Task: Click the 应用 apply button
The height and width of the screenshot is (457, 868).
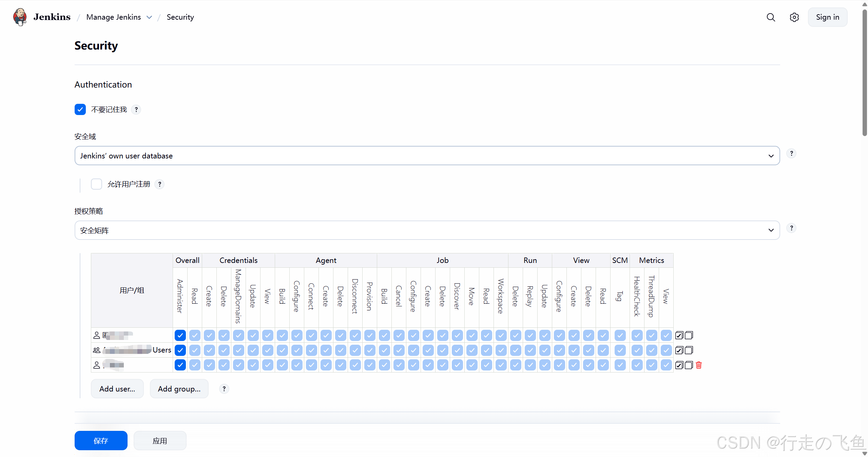Action: (x=160, y=441)
